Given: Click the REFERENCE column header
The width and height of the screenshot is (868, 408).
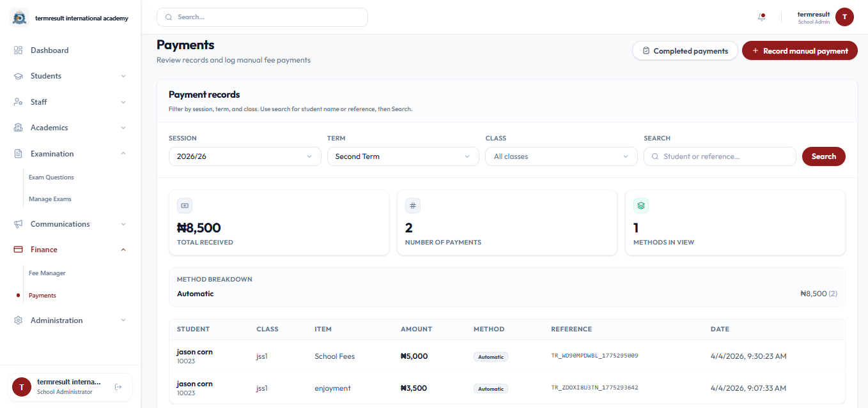Looking at the screenshot, I should [x=571, y=329].
